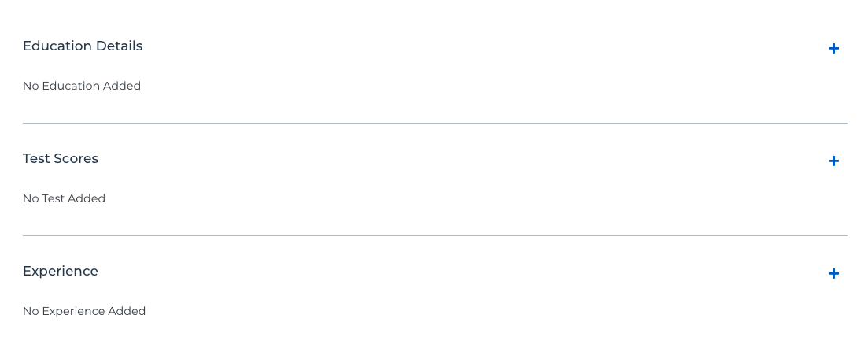The width and height of the screenshot is (868, 359).
Task: Click divider line below No Education Added
Action: click(434, 123)
